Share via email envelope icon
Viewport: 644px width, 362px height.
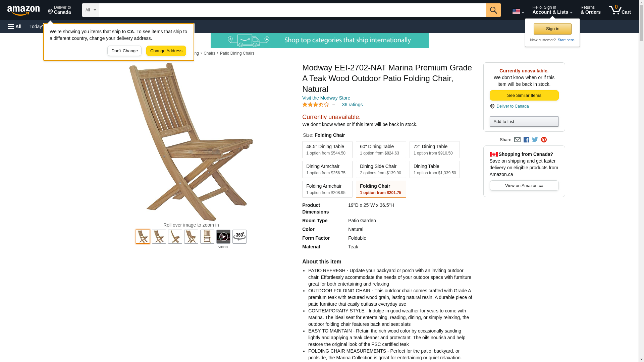[x=517, y=140]
